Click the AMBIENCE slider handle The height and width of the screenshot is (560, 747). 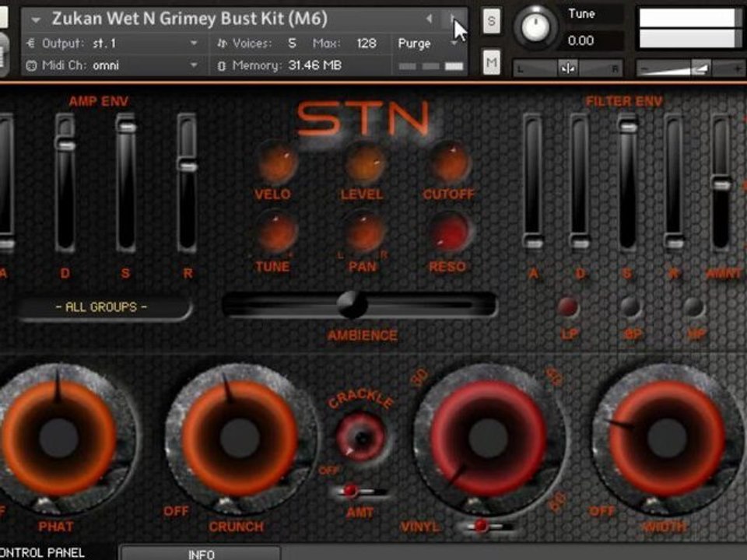[x=352, y=305]
